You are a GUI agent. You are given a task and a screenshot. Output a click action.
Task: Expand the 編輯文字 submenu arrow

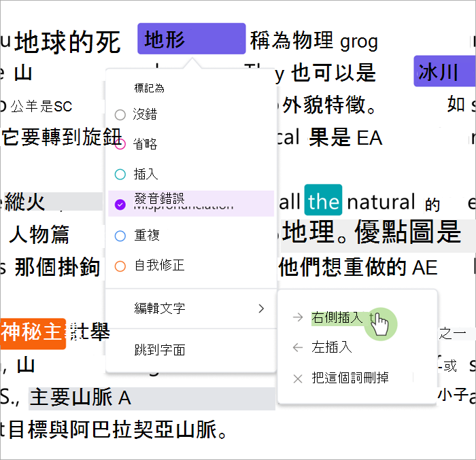coord(261,308)
